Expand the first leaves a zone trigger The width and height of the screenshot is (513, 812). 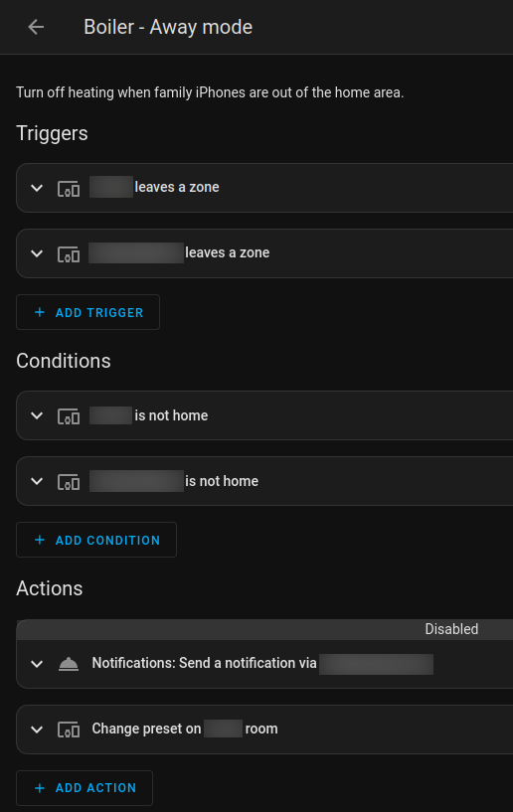[x=37, y=188]
